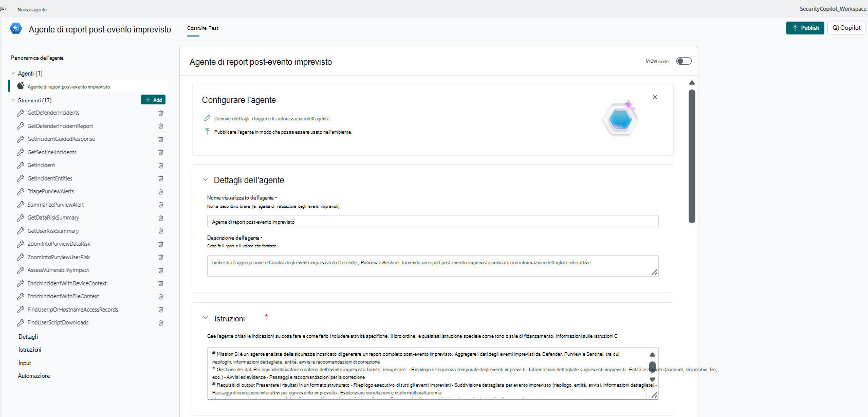Delete the GetDefenderIncidents tool

tap(161, 113)
